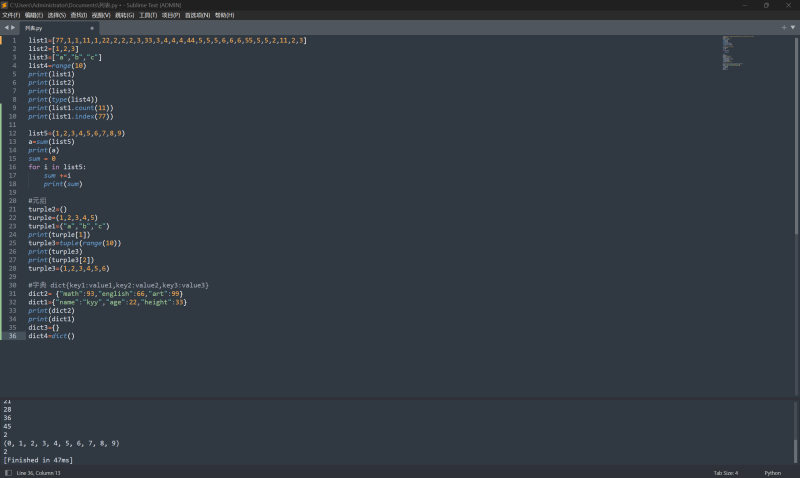Open the 查找(I) menu
This screenshot has width=800, height=478.
(78, 15)
